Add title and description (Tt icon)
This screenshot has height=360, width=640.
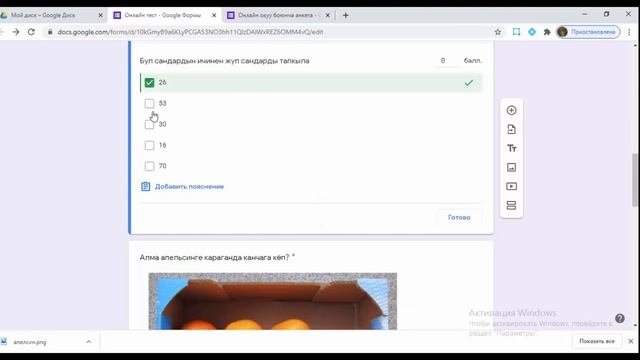(511, 148)
